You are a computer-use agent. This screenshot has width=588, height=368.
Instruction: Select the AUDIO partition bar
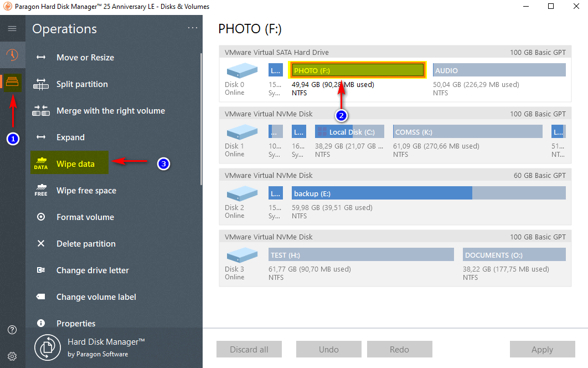(x=499, y=70)
